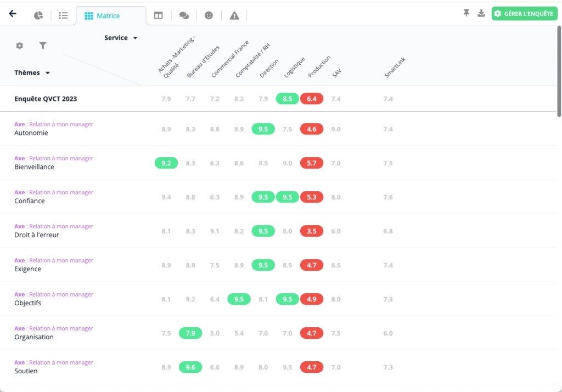Screen dimensions: 562x392
Task: Click the back arrow icon
Action: [x=13, y=14]
